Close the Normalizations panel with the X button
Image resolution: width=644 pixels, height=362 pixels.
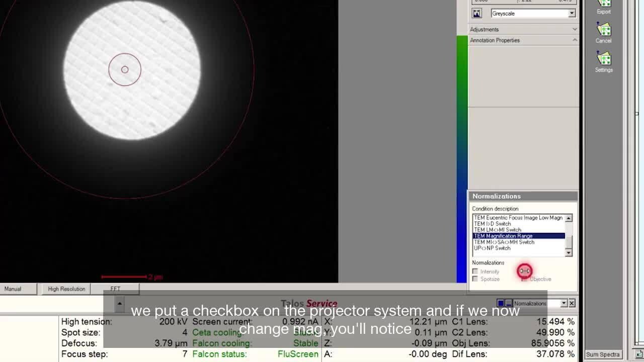tap(572, 303)
